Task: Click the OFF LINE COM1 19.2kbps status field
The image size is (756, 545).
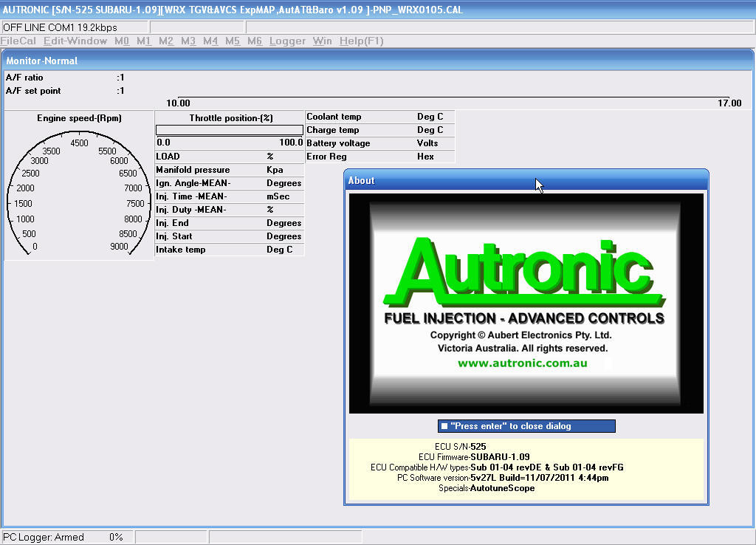Action: (75, 27)
